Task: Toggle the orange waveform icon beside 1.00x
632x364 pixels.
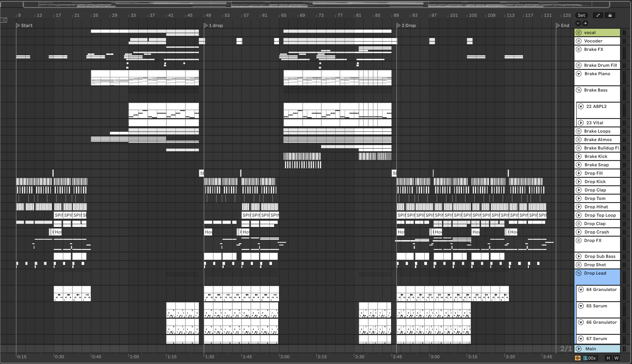Action: pos(578,358)
